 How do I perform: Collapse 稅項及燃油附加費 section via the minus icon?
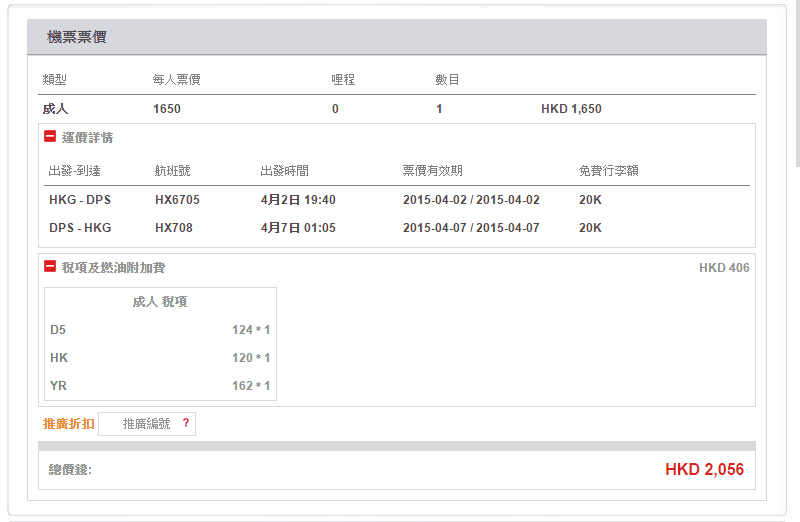pos(50,267)
